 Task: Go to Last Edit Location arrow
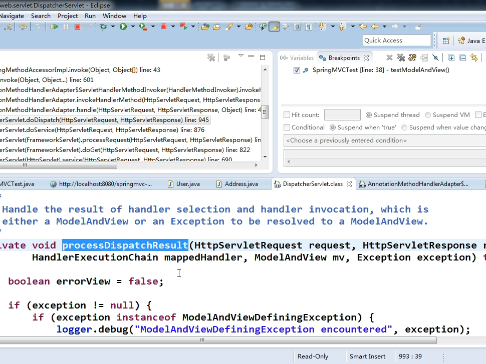(x=363, y=26)
